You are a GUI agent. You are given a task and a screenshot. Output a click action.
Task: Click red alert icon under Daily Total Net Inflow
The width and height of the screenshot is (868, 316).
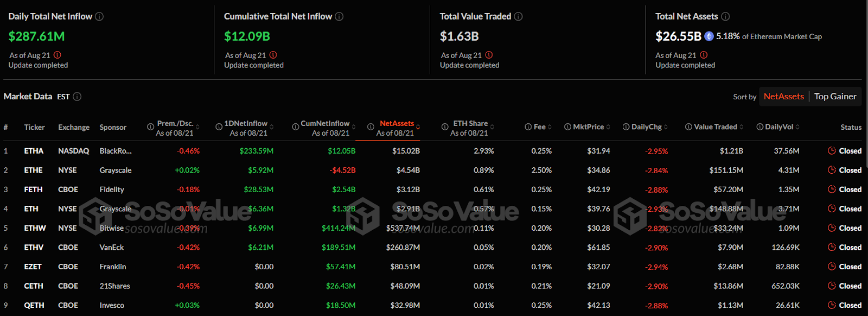tap(58, 55)
